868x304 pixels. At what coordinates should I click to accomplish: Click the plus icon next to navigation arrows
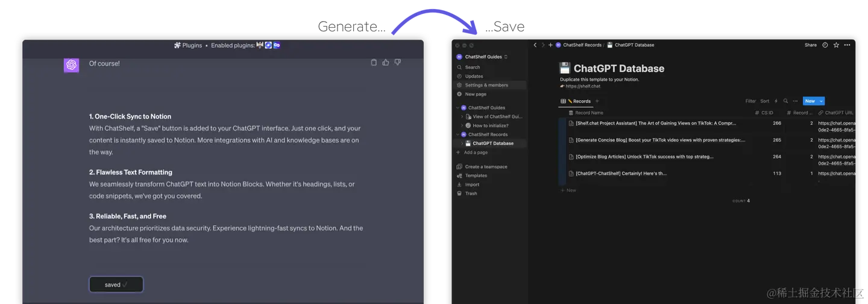[550, 45]
